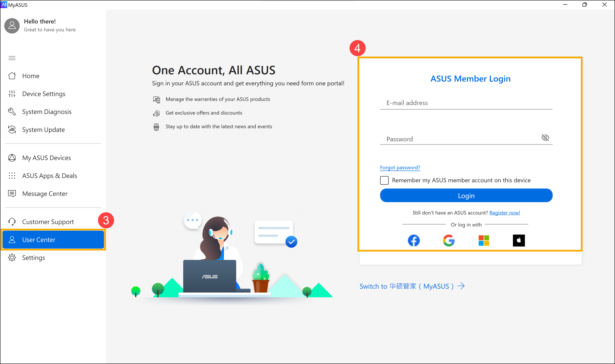Screen dimensions: 615x364
Task: Open Settings from sidebar
Action: (x=53, y=258)
